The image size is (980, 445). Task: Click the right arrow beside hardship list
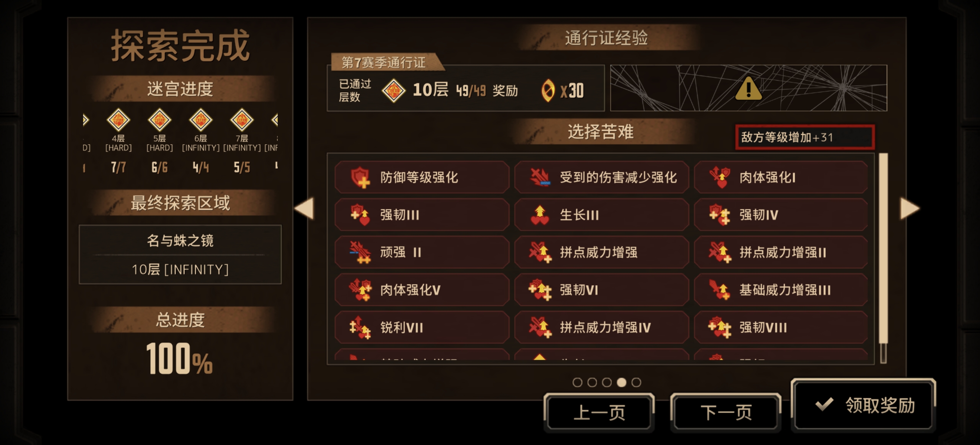pos(909,208)
